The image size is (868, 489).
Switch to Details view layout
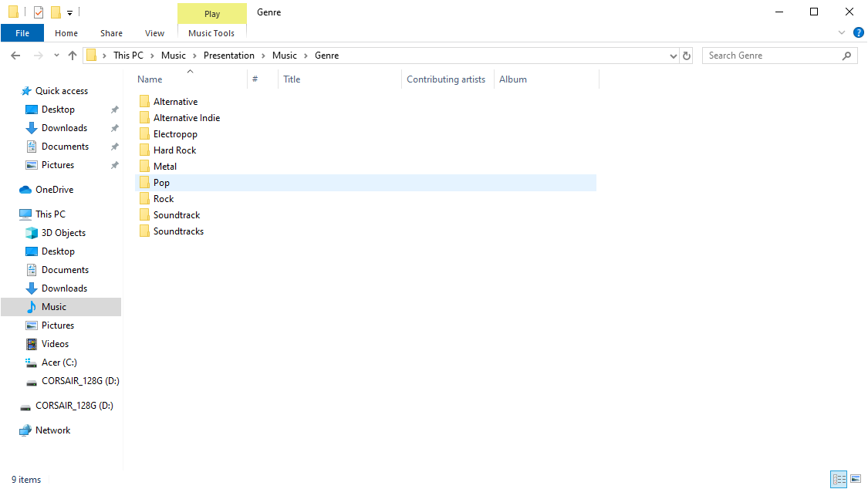839,479
